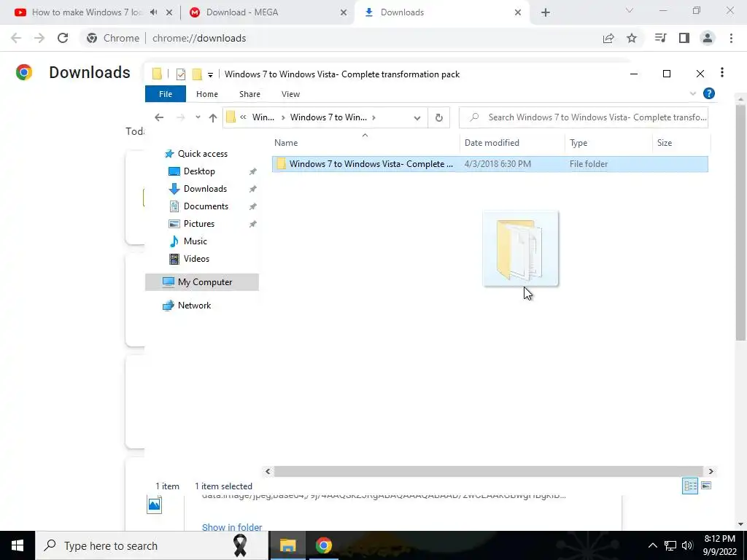Open network icon in system tray

tap(670, 545)
